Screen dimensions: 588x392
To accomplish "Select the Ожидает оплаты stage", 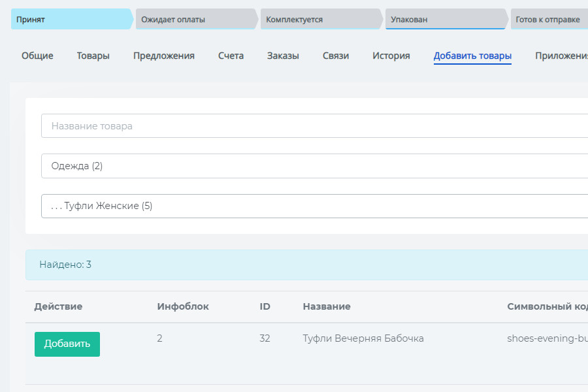I will [196, 20].
